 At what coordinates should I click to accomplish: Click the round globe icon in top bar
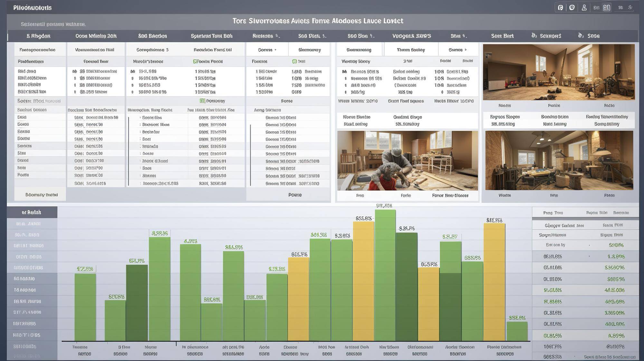[572, 7]
